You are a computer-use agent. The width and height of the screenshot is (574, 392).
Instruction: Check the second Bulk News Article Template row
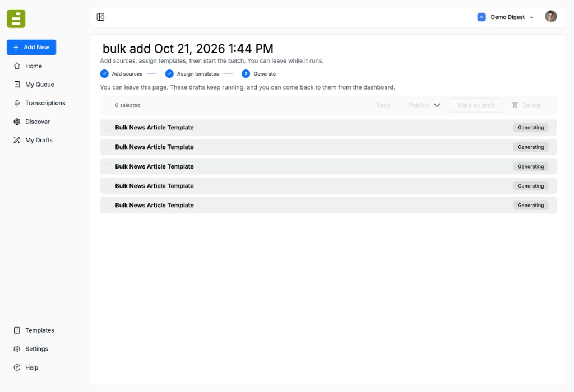pos(108,147)
